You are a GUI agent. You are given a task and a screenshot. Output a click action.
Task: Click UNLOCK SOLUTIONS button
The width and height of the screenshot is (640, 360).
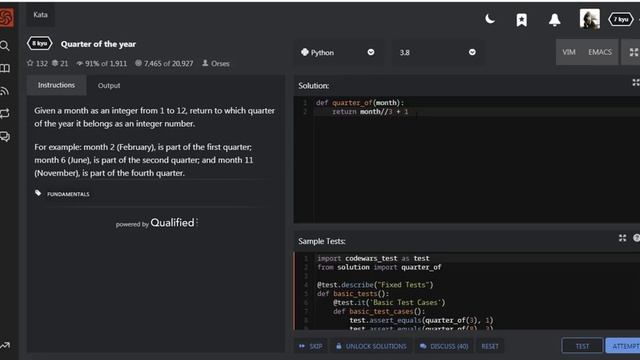[x=371, y=346]
